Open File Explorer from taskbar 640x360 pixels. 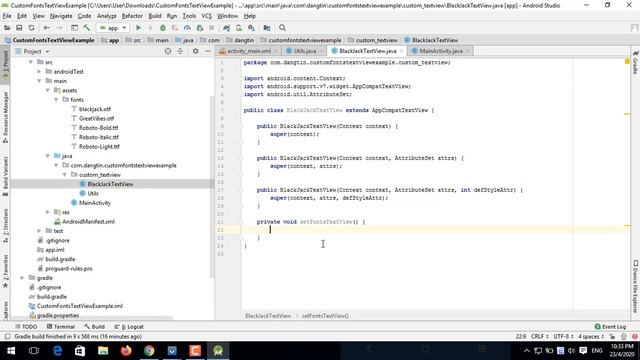103,351
